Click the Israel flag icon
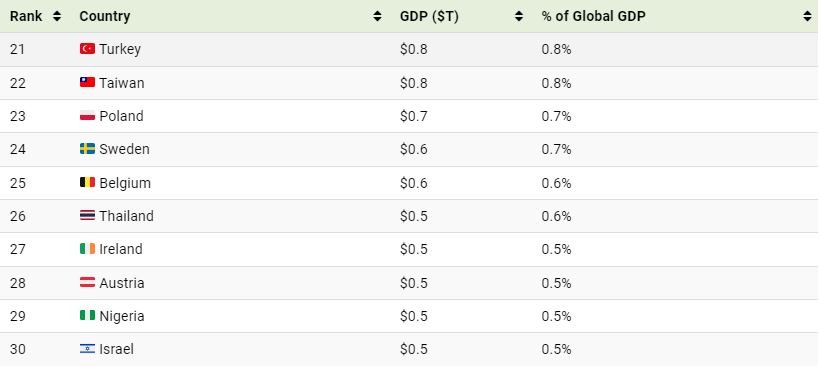819x367 pixels. (x=87, y=349)
